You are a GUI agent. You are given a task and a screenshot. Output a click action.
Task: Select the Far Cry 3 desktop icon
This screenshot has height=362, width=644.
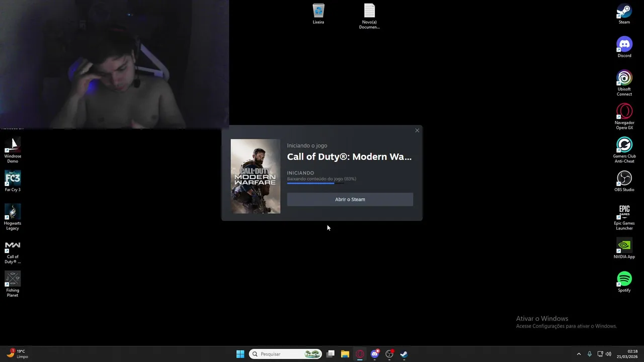point(13,182)
